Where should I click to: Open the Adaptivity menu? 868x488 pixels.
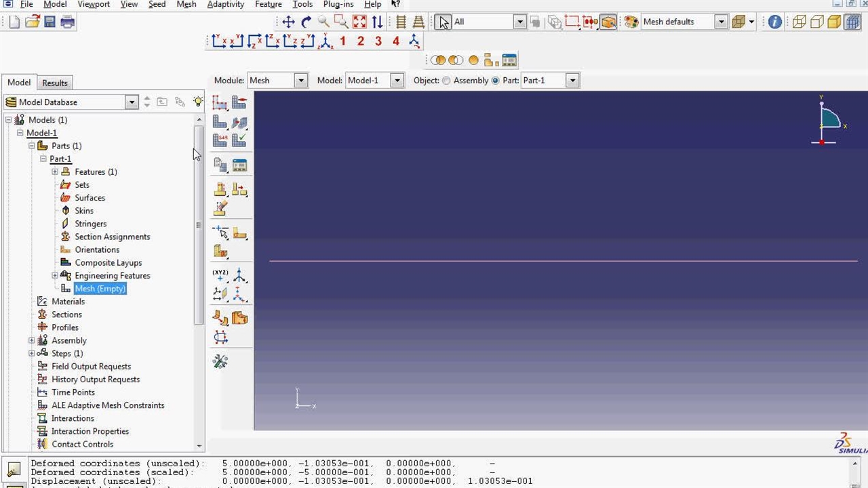225,4
